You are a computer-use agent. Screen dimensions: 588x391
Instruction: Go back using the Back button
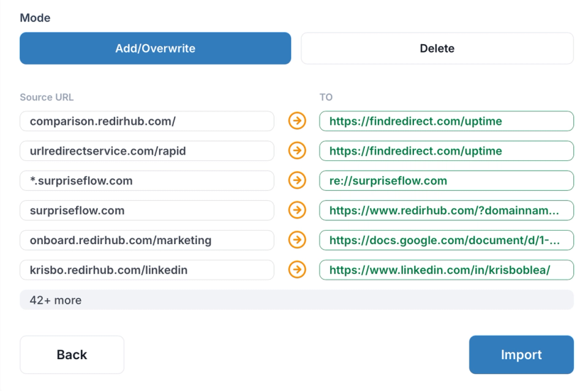coord(72,354)
